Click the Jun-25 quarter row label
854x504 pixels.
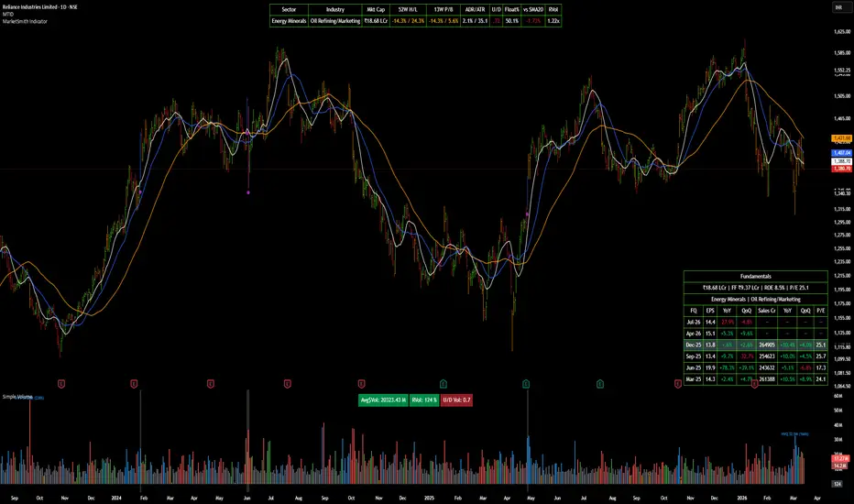(694, 367)
